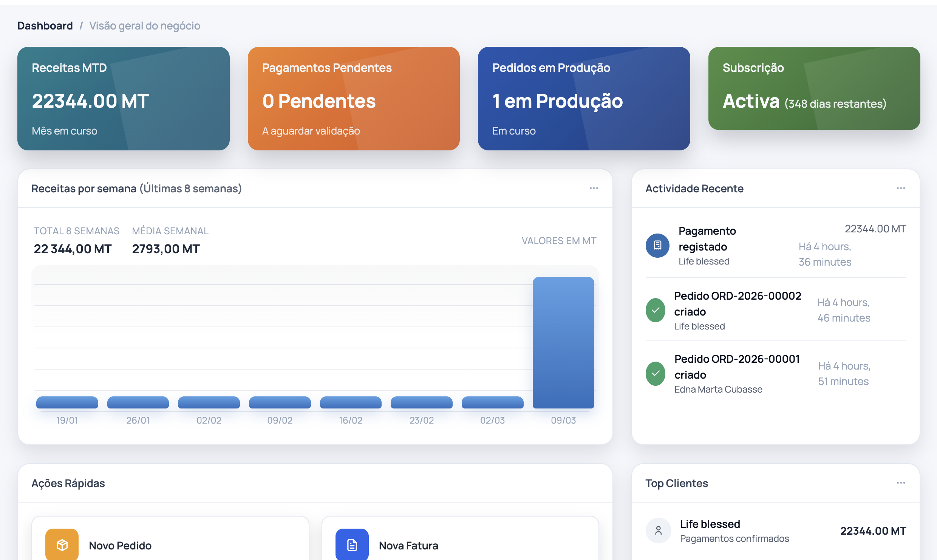Open Top Clientes three-dot menu

[x=901, y=483]
